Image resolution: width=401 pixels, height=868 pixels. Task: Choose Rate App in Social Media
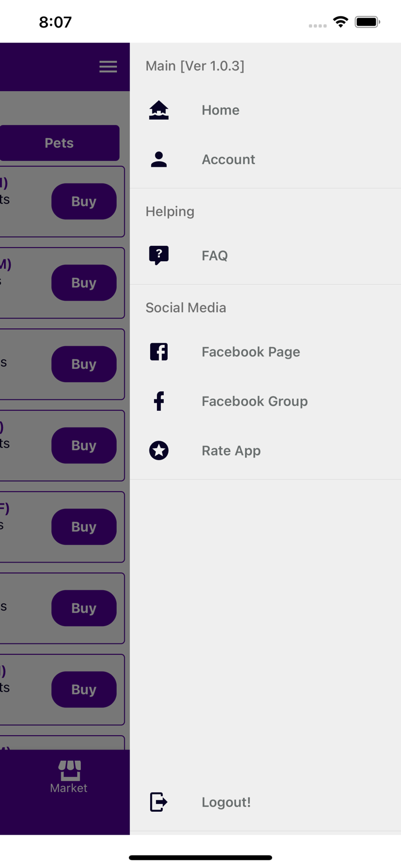pos(231,451)
